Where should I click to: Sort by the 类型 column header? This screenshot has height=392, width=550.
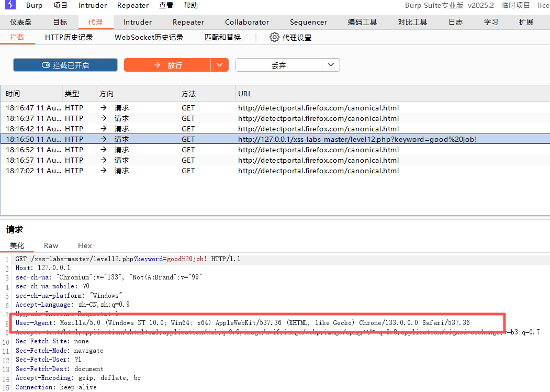tap(80, 94)
